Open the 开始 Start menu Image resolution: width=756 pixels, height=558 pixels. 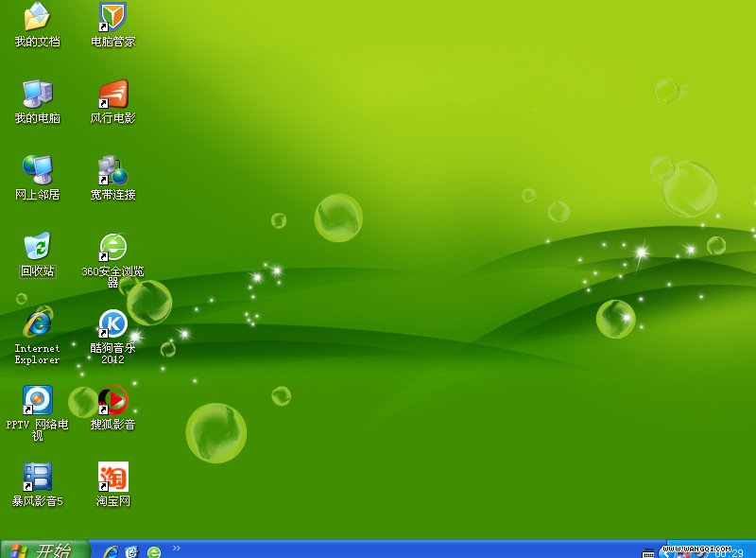point(44,549)
